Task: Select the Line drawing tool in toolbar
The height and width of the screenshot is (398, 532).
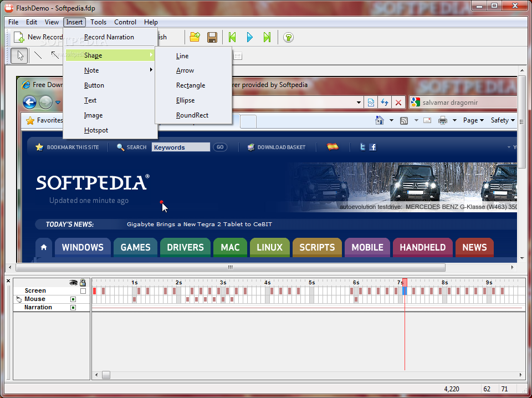Action: click(x=38, y=55)
